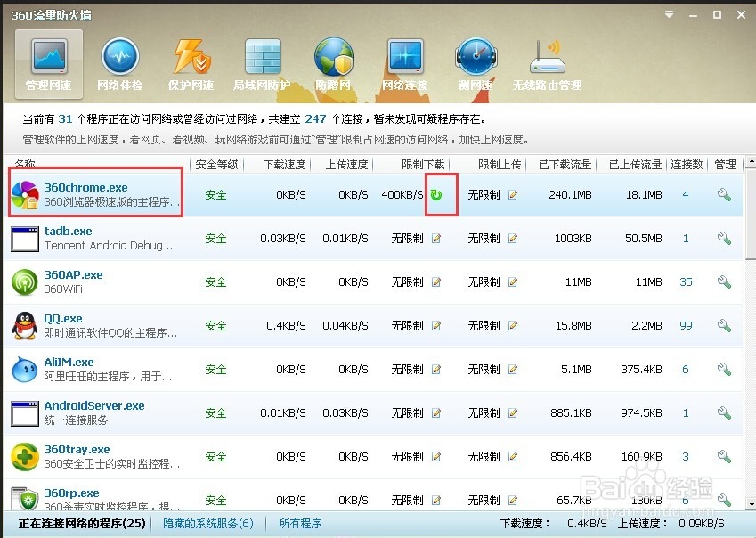Viewport: 756px width, 538px height.
Task: Edit upload limit for AndroidServer.exe
Action: tap(513, 412)
